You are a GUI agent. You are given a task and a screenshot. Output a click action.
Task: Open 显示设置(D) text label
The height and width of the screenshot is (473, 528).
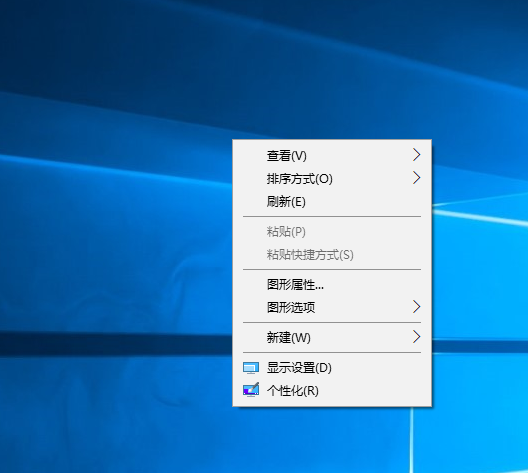(299, 368)
